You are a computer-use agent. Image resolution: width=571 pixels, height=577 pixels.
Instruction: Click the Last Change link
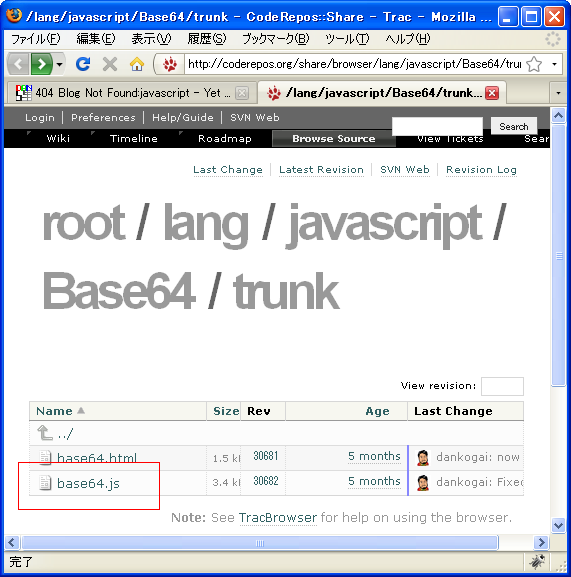pos(228,170)
